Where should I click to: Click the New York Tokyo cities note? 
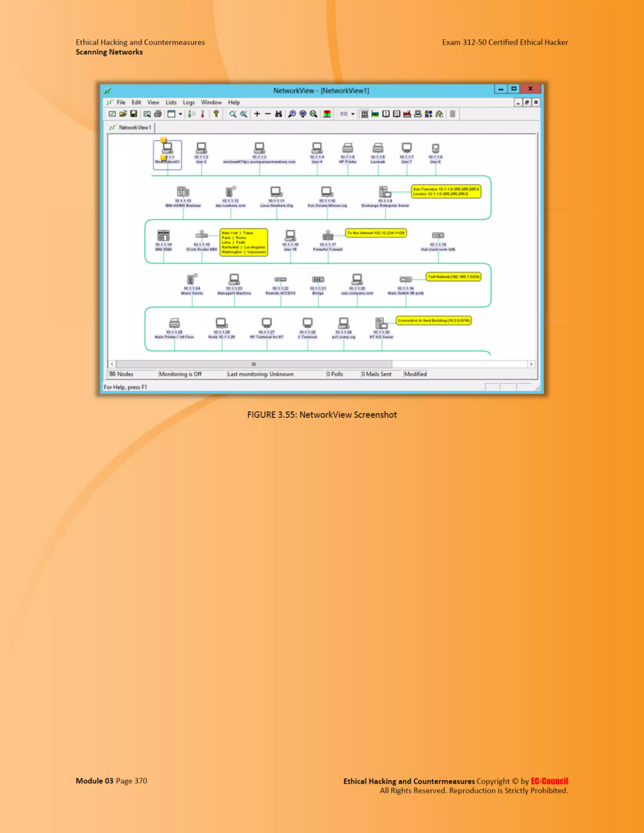click(x=243, y=242)
